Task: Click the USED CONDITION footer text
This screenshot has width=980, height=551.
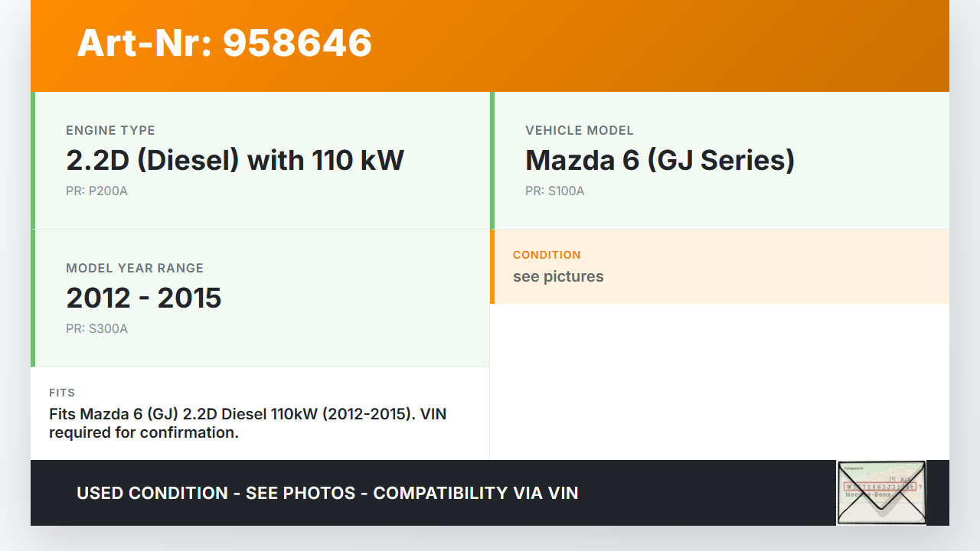Action: [x=327, y=494]
